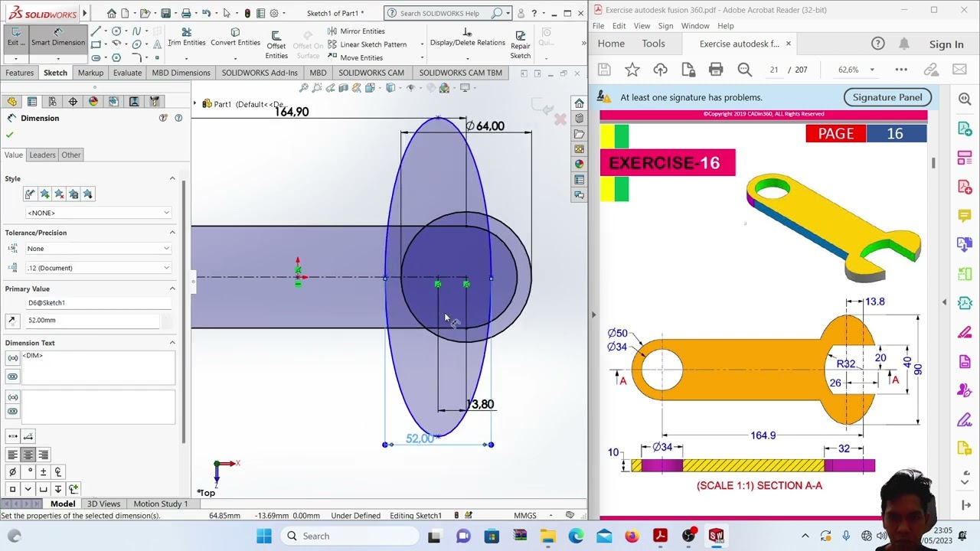Select the Corner Rectangle sketch tool
Image resolution: width=980 pixels, height=551 pixels.
point(95,44)
